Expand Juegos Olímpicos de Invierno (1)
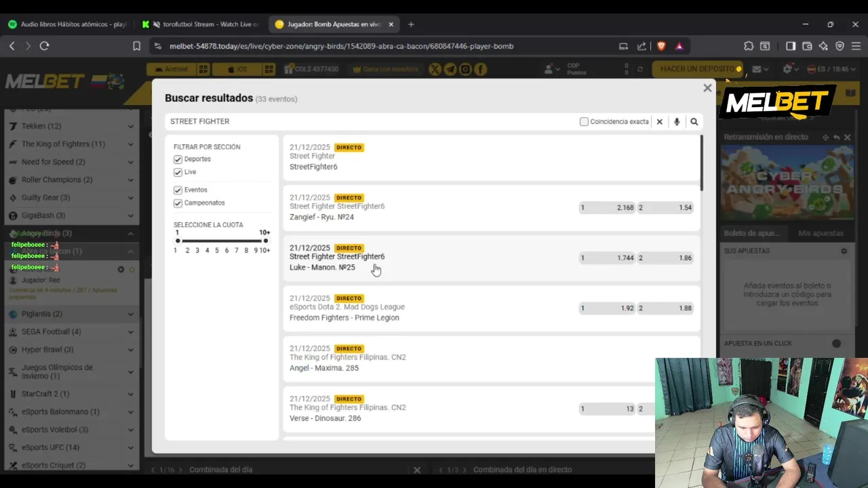The image size is (868, 488). click(71, 371)
